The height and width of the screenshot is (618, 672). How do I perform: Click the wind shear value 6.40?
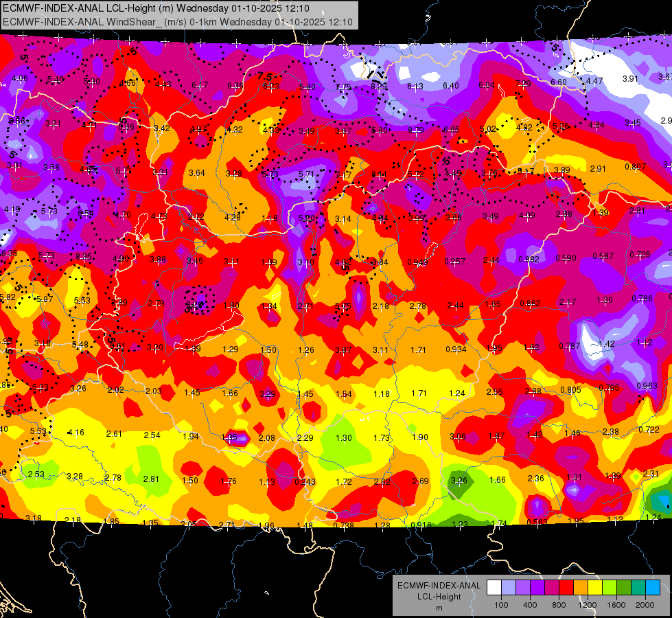(x=450, y=86)
